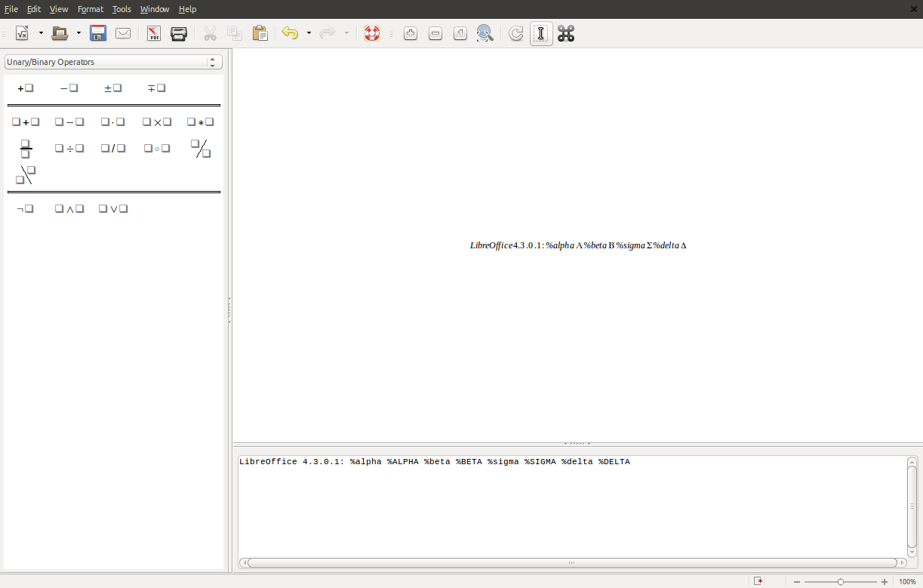The image size is (923, 588).
Task: Open the Unary/Binary Operators category dropdown
Action: 113,62
